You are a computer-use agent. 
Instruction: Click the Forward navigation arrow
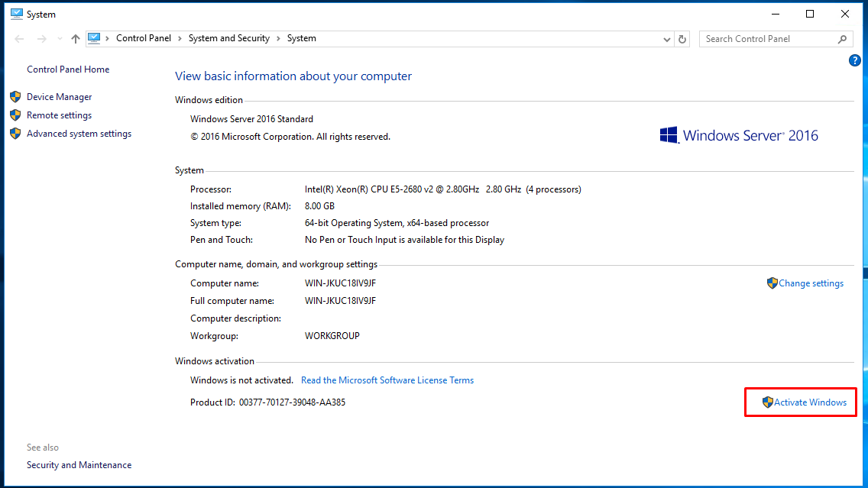(x=41, y=39)
